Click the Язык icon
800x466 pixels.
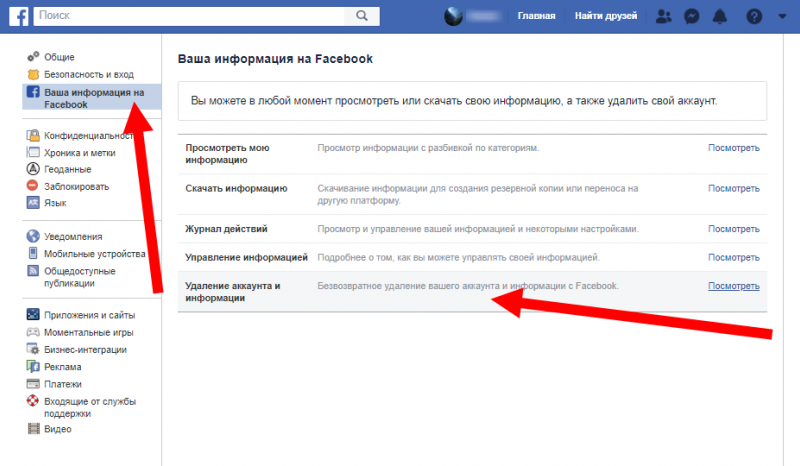(33, 203)
